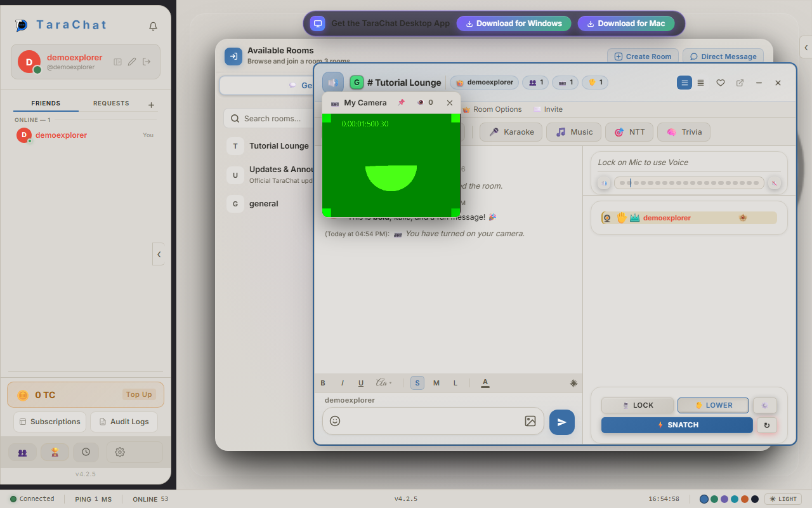The width and height of the screenshot is (812, 508).
Task: Select medium text size M
Action: [x=436, y=383]
